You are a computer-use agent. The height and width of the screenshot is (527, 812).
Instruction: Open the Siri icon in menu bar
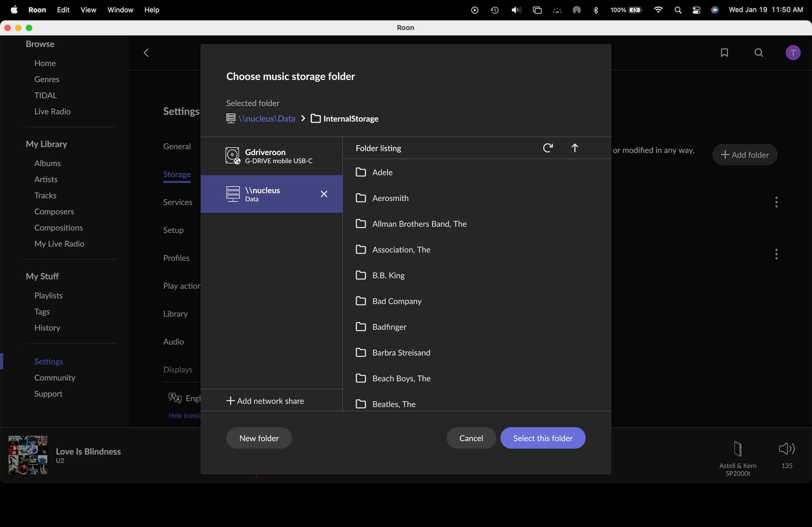715,10
